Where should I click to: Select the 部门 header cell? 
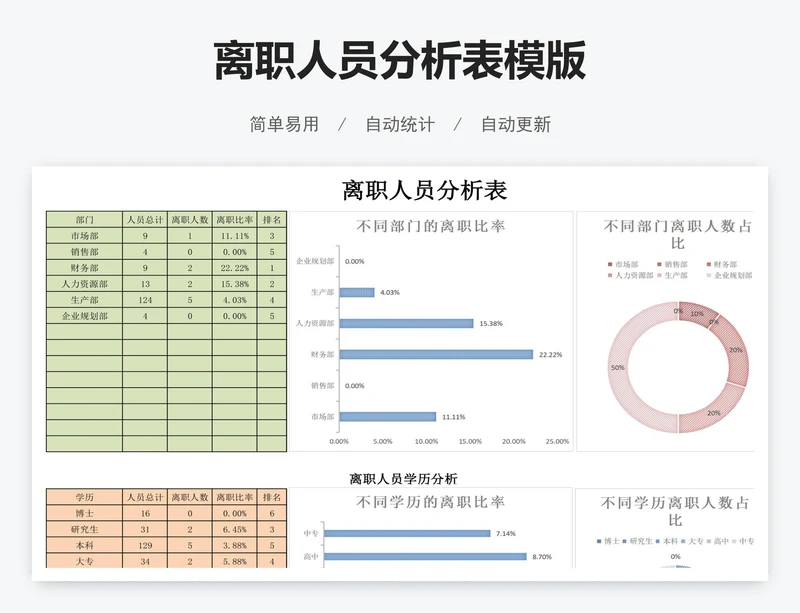tap(84, 220)
